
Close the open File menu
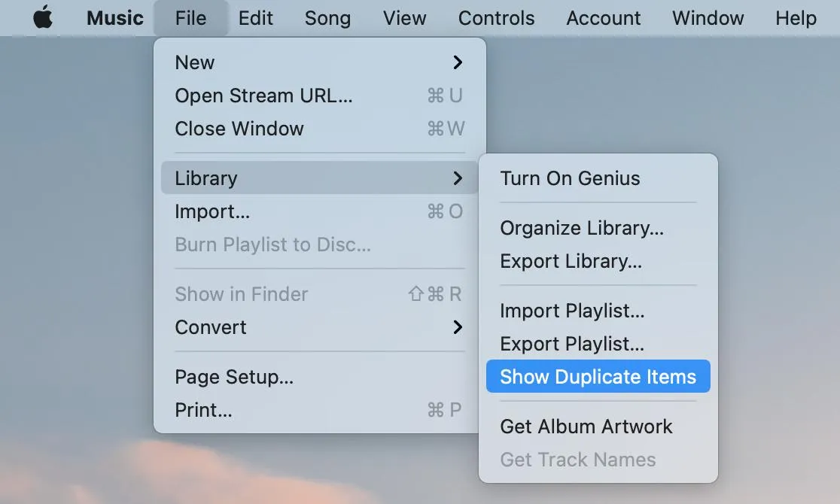190,18
